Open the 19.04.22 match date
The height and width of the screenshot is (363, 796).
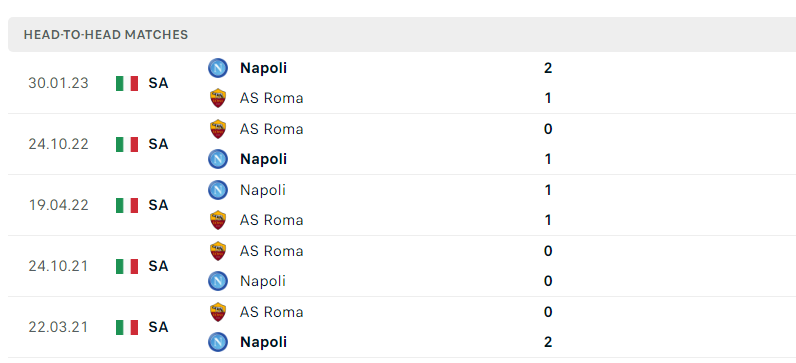pyautogui.click(x=58, y=205)
